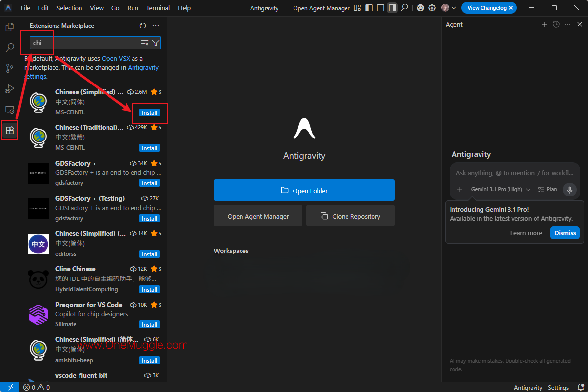This screenshot has height=392, width=588.
Task: Open the extensions filter funnel
Action: (156, 43)
